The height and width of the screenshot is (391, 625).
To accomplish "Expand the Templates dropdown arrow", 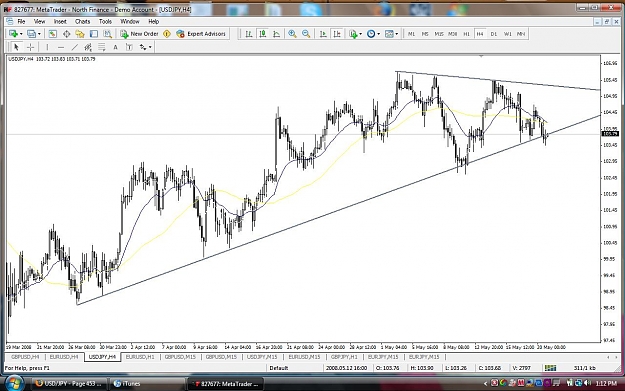I will pyautogui.click(x=397, y=34).
